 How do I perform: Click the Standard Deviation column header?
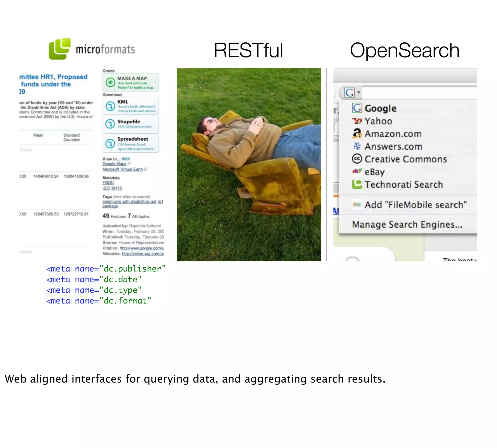(x=72, y=137)
